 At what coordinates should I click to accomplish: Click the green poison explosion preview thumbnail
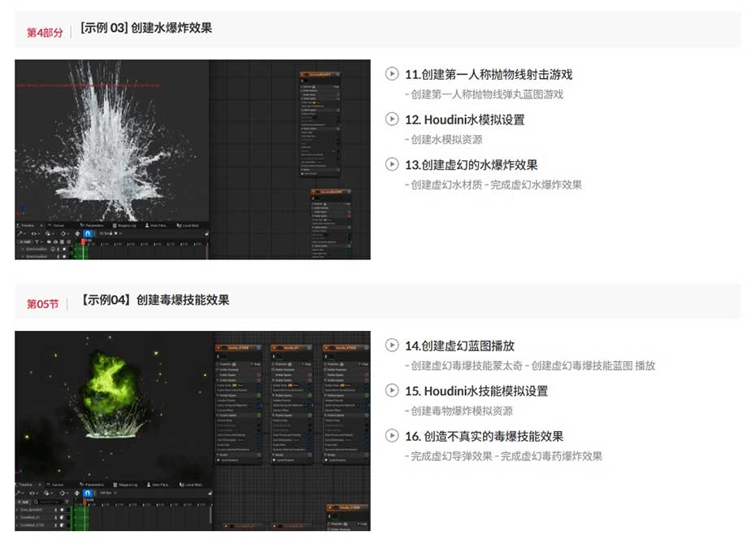[193, 431]
